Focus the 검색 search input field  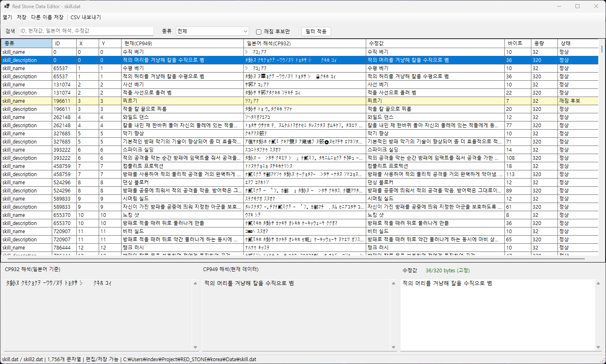86,31
